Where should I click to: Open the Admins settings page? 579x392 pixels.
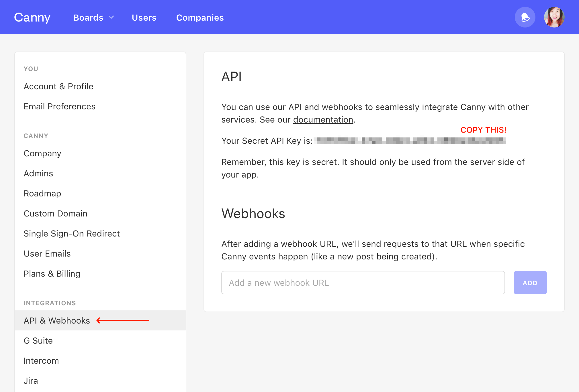click(x=38, y=173)
